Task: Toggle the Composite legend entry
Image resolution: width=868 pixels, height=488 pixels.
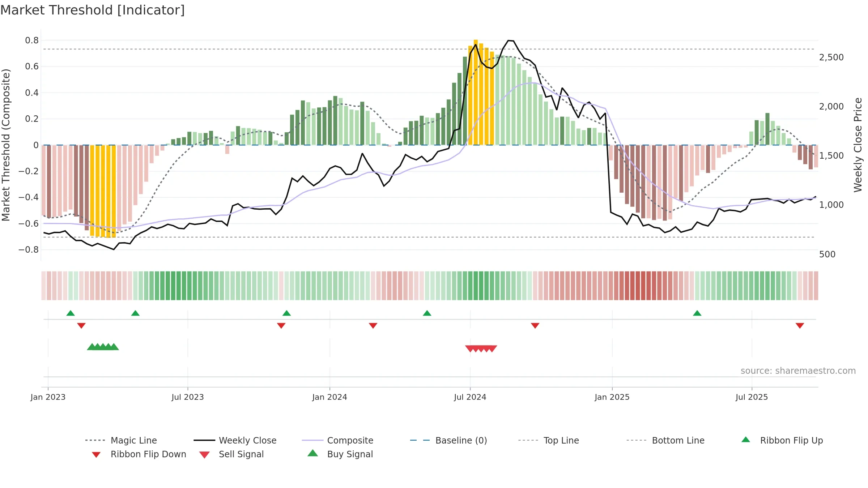Action: point(337,440)
